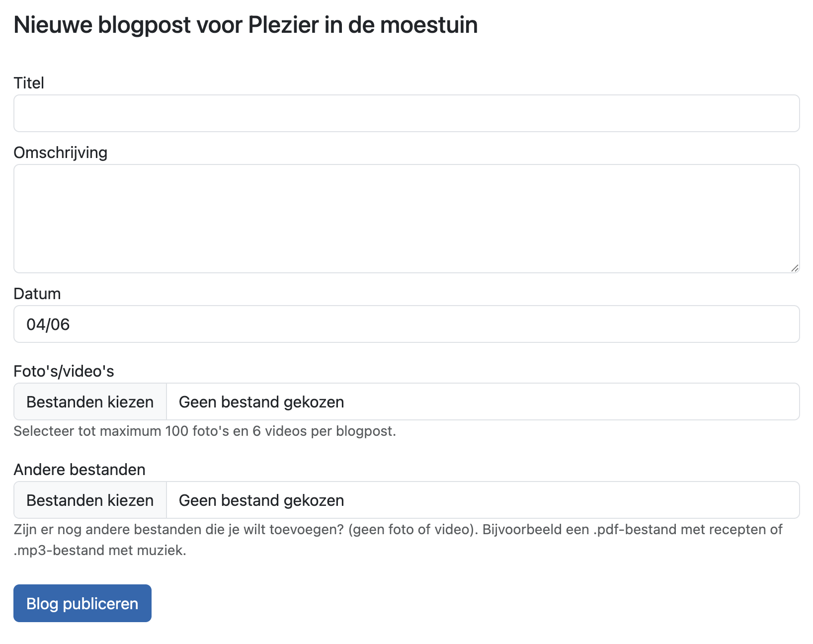Click the Datum label
The image size is (813, 644).
(x=37, y=294)
